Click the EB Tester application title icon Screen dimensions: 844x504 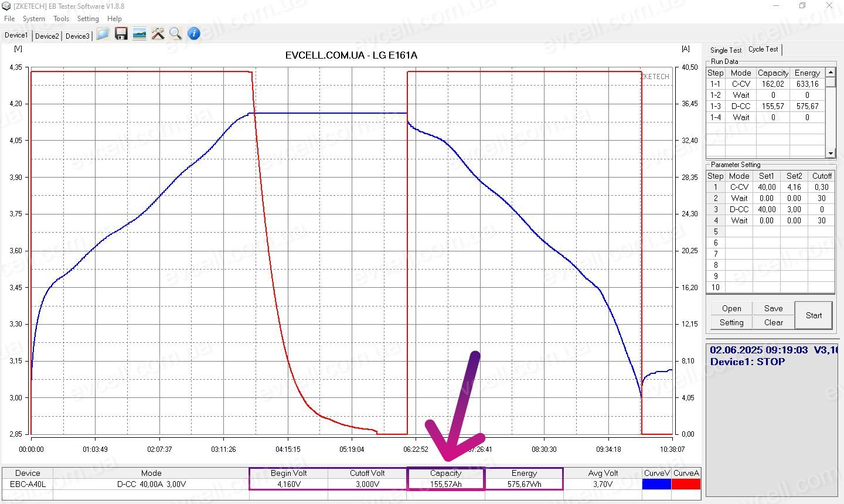pyautogui.click(x=6, y=6)
